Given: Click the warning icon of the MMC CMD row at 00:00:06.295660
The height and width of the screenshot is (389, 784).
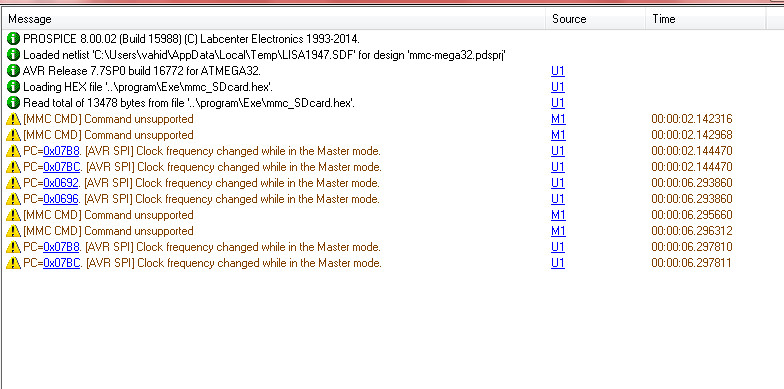Looking at the screenshot, I should (x=14, y=215).
